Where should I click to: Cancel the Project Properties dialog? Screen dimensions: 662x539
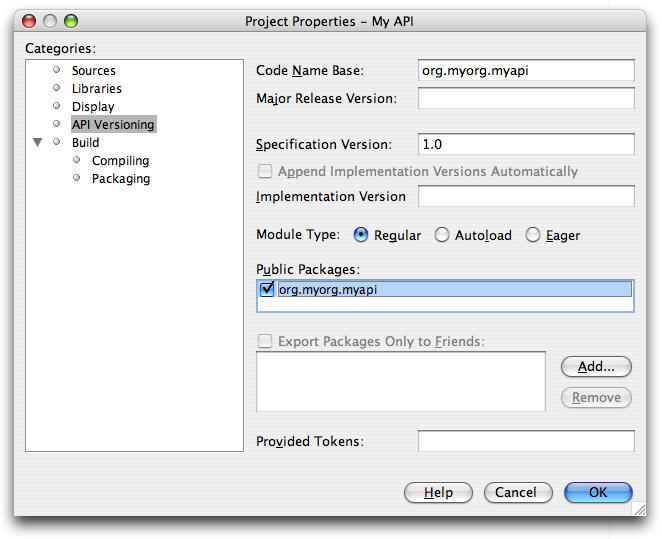[517, 492]
